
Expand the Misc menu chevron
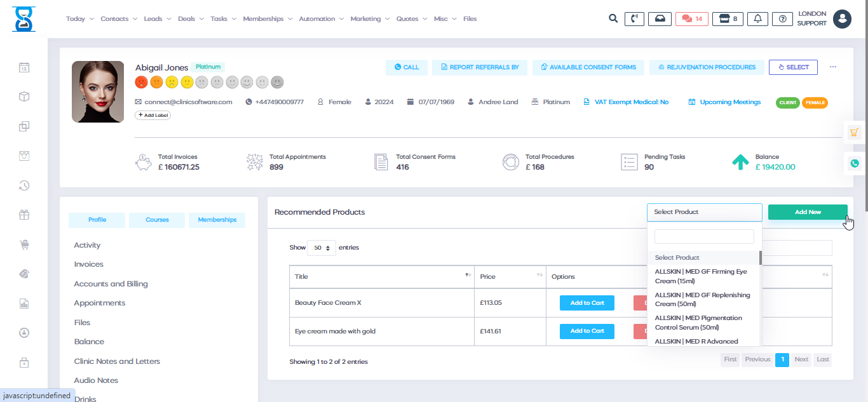coord(455,19)
